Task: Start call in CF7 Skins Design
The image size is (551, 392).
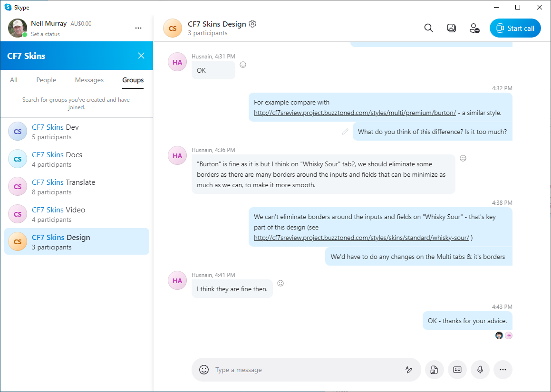Action: tap(515, 29)
